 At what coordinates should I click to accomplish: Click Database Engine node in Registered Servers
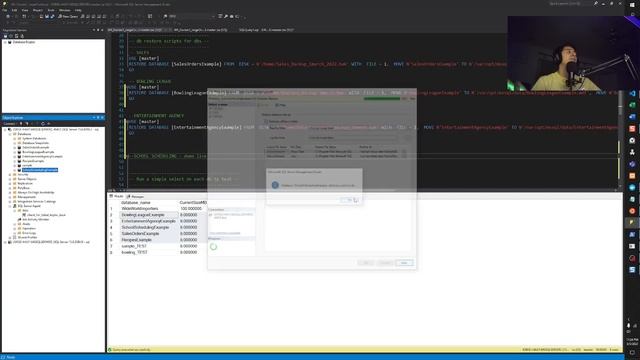coord(24,42)
